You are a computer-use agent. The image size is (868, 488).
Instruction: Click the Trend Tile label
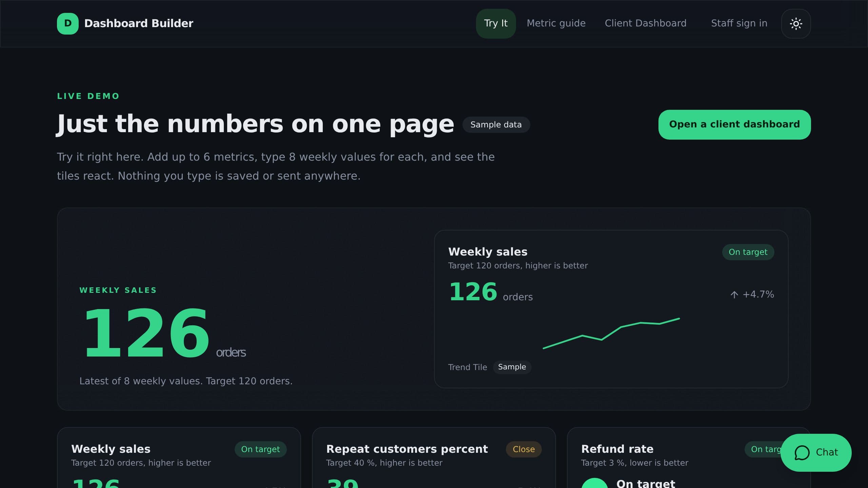[x=468, y=367]
